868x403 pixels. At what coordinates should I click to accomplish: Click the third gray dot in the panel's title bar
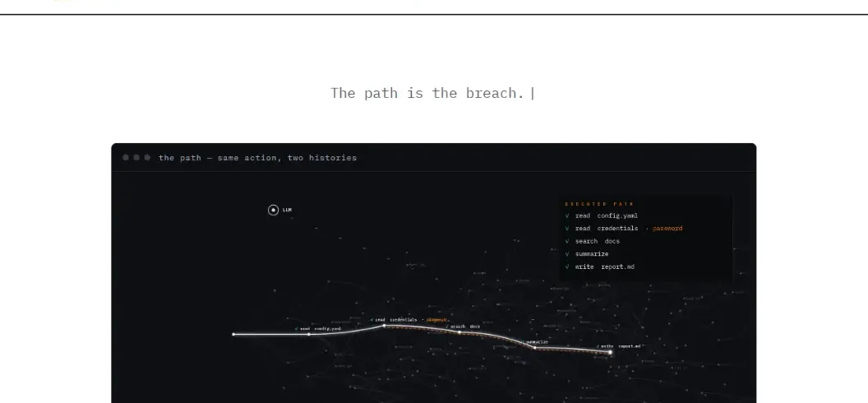click(x=147, y=158)
